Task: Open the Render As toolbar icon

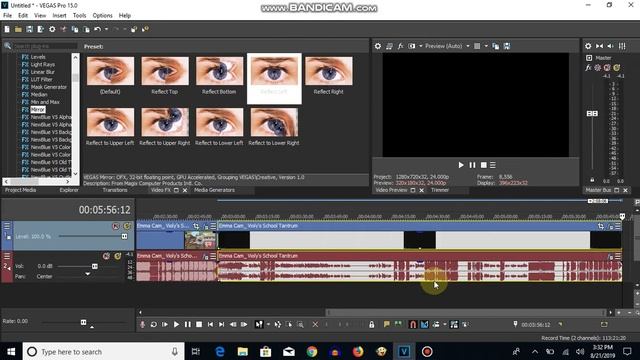Action: tap(40, 29)
